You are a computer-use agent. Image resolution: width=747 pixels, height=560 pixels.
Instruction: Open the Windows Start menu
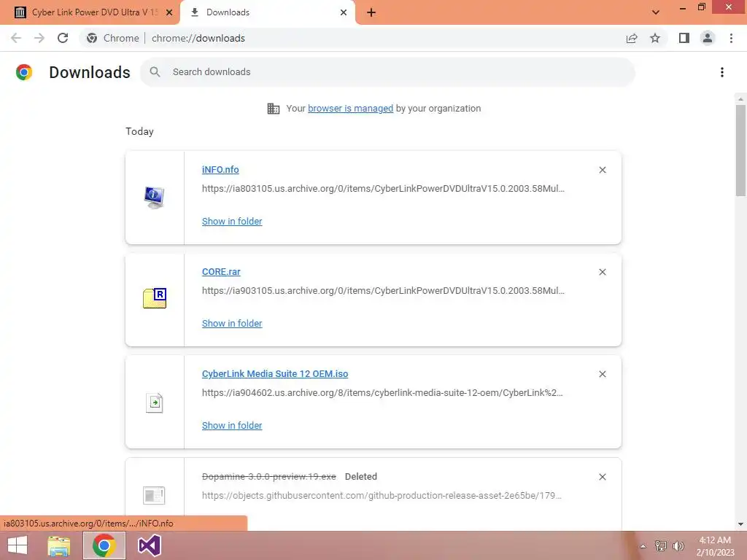pyautogui.click(x=18, y=545)
